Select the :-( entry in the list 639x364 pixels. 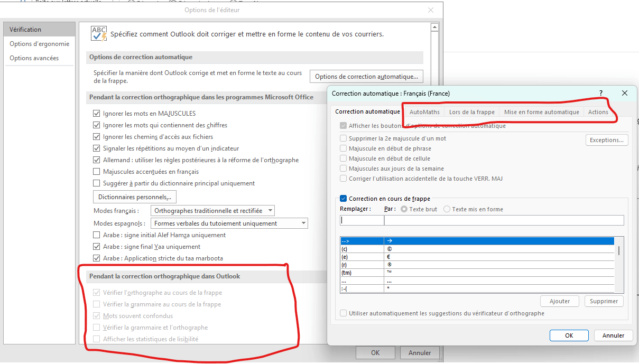[477, 288]
